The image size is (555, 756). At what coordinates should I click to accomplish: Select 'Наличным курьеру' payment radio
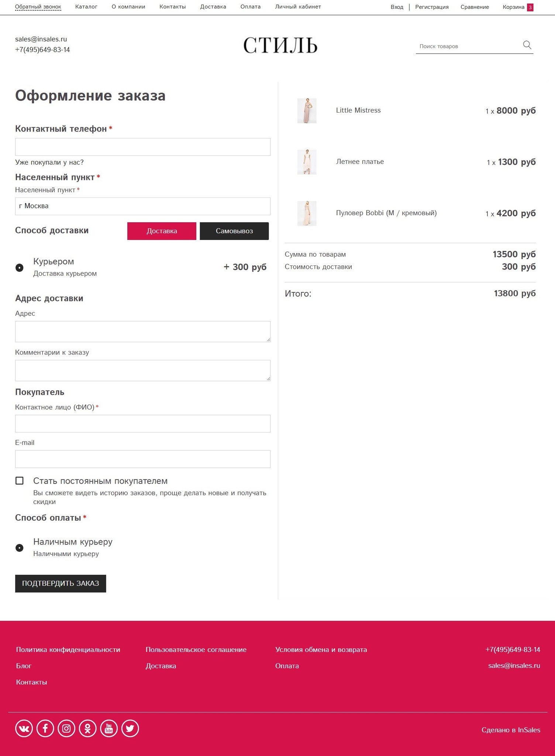click(x=20, y=548)
